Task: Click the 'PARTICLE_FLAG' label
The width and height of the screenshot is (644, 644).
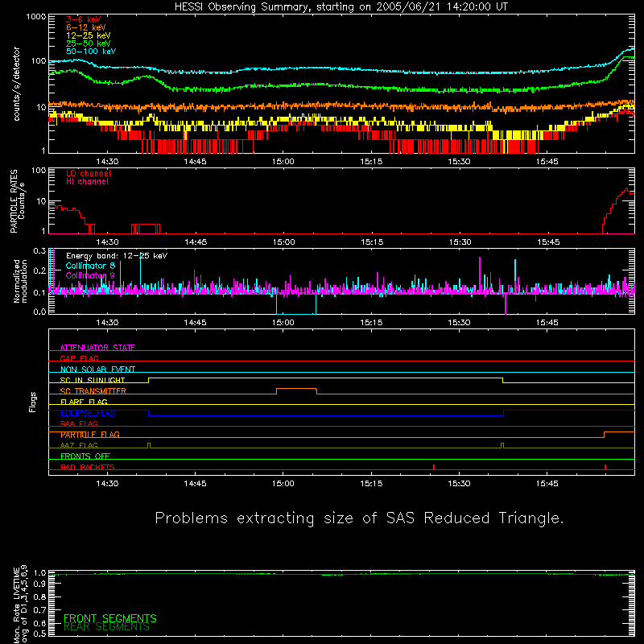Action: pyautogui.click(x=90, y=435)
